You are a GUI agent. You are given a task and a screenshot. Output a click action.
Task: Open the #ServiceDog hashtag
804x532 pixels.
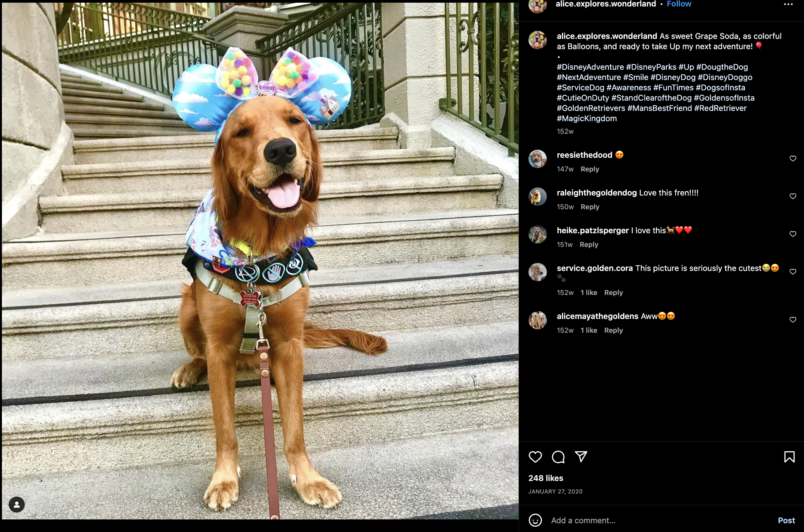coord(580,88)
